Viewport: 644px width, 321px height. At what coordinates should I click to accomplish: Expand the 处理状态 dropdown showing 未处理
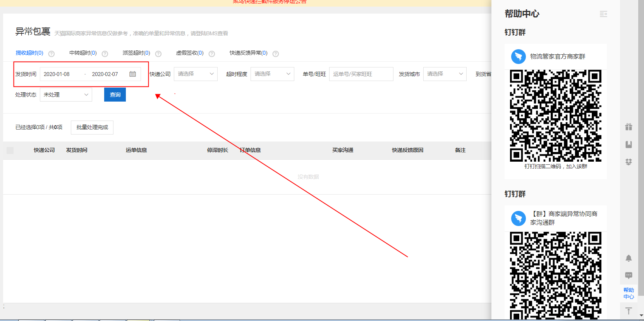(66, 95)
